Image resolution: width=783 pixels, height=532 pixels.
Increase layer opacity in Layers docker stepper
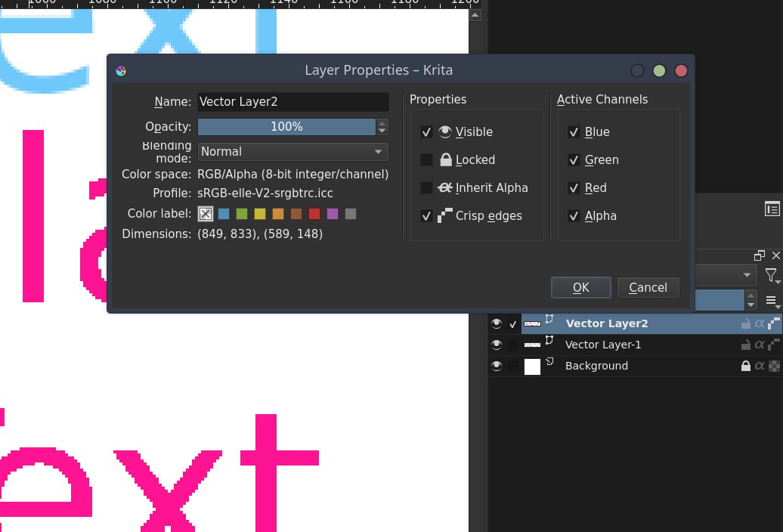(x=751, y=296)
